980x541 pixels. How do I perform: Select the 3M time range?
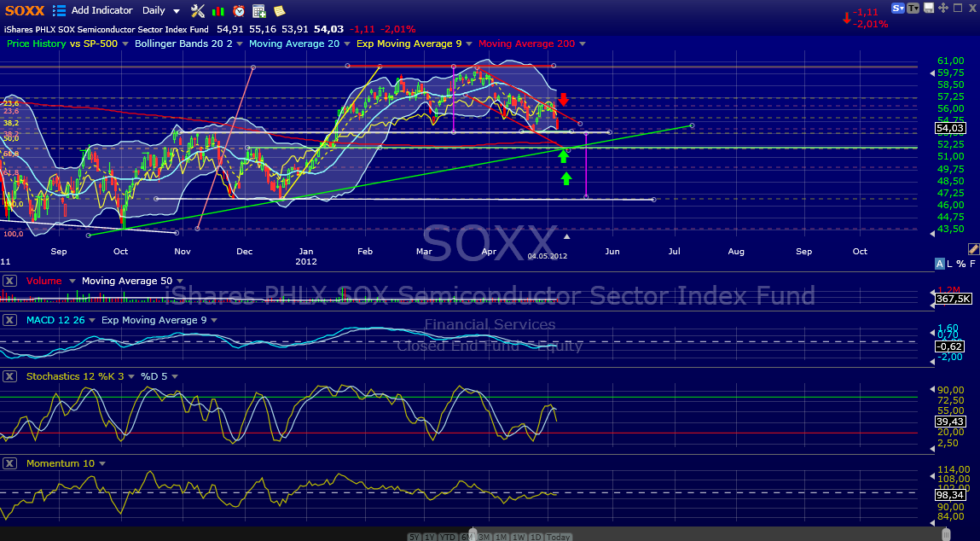pos(484,538)
